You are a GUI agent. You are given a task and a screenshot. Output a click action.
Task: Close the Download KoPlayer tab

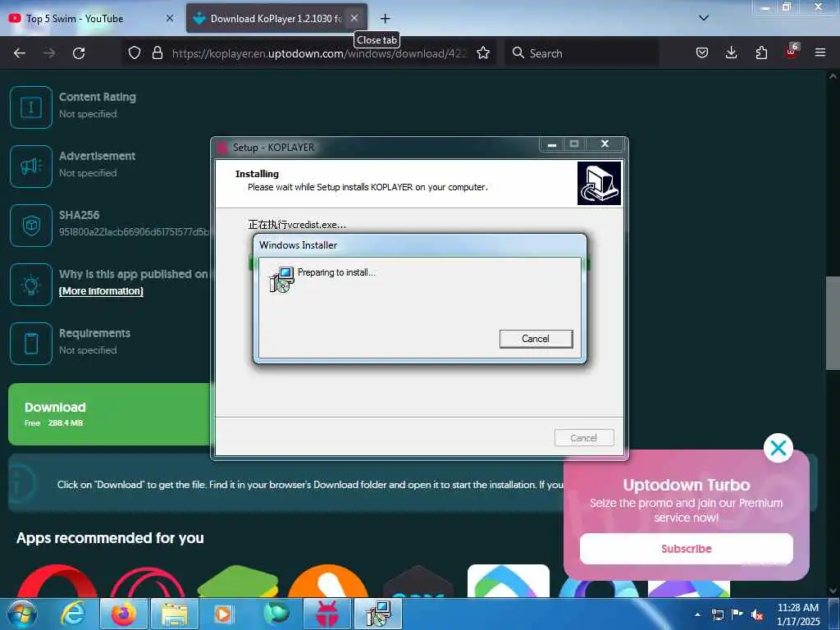tap(354, 18)
